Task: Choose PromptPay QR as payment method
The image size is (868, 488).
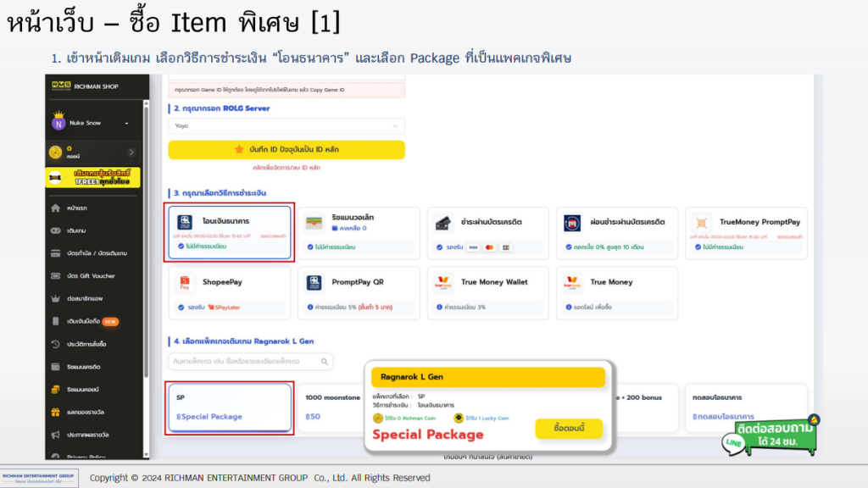Action: (359, 291)
